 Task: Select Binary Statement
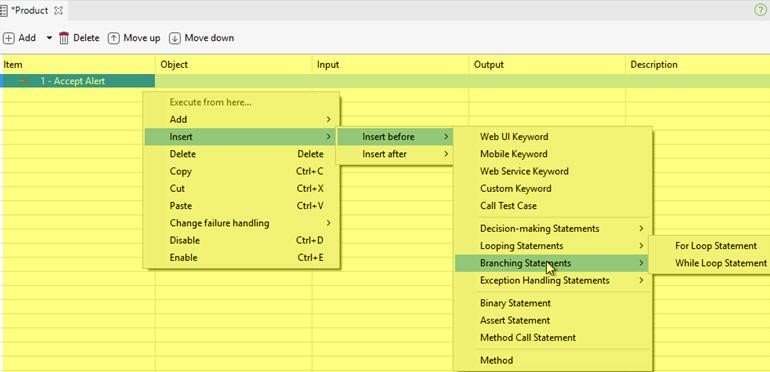coord(552,303)
